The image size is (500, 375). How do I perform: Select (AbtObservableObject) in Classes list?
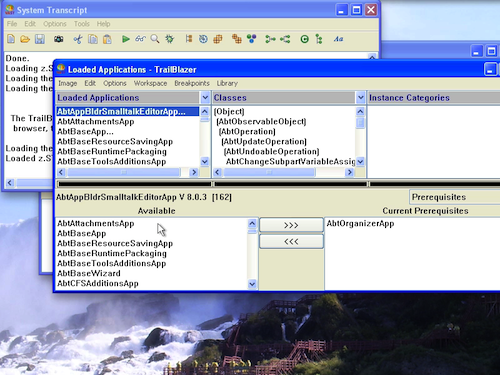pos(284,121)
